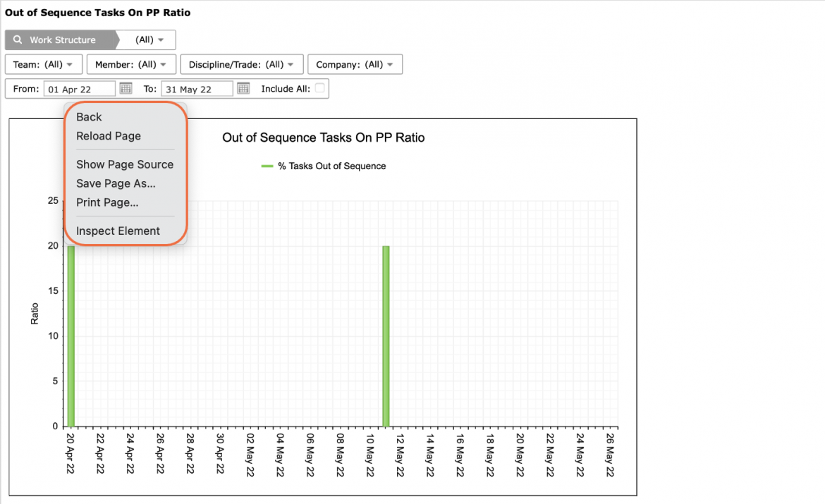Choose Show Page Source menu entry
Screen dimensions: 825x504
pyautogui.click(x=125, y=164)
